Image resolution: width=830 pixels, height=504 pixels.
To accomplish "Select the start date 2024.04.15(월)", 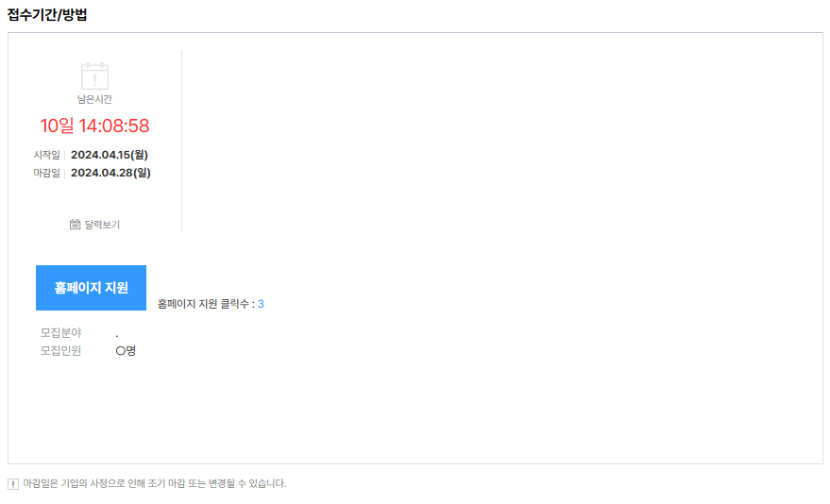I will (110, 155).
